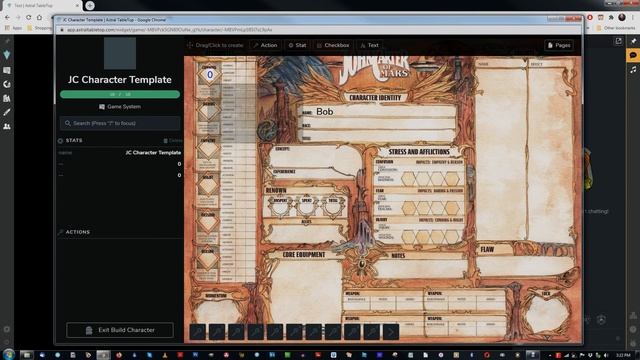Click the Stat create button

[x=298, y=45]
